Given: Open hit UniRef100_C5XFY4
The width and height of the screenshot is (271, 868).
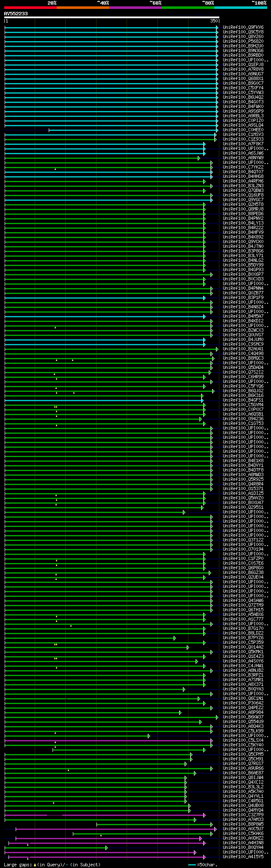Looking at the screenshot, I should click(x=243, y=88).
